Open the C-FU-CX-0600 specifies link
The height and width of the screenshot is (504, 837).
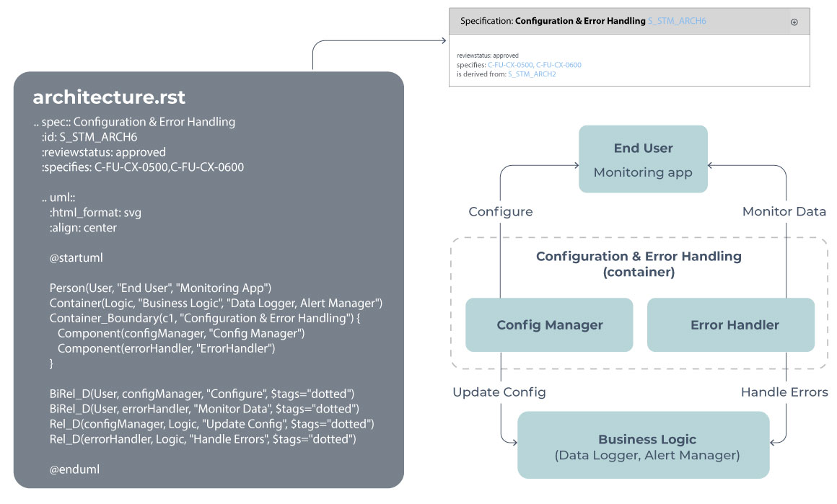point(558,65)
